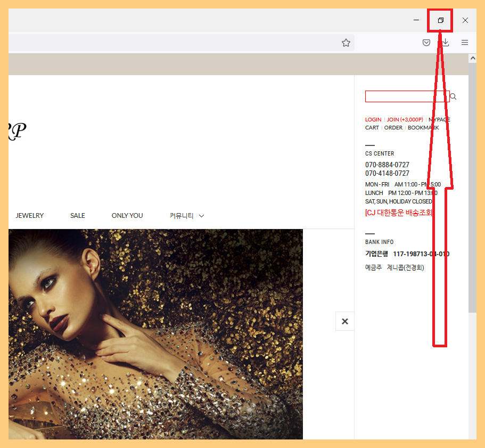Viewport: 485px width, 448px height.
Task: Click the vertical scrollbar thumb
Action: click(x=472, y=188)
